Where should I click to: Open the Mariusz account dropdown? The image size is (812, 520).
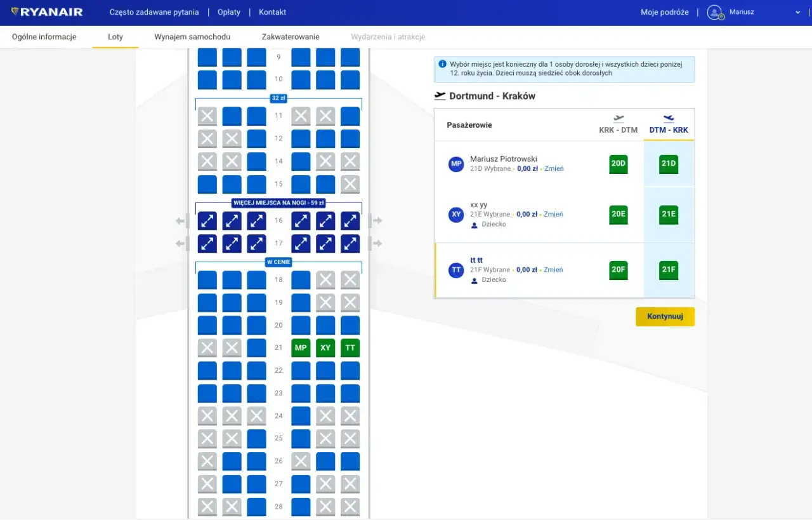click(755, 12)
